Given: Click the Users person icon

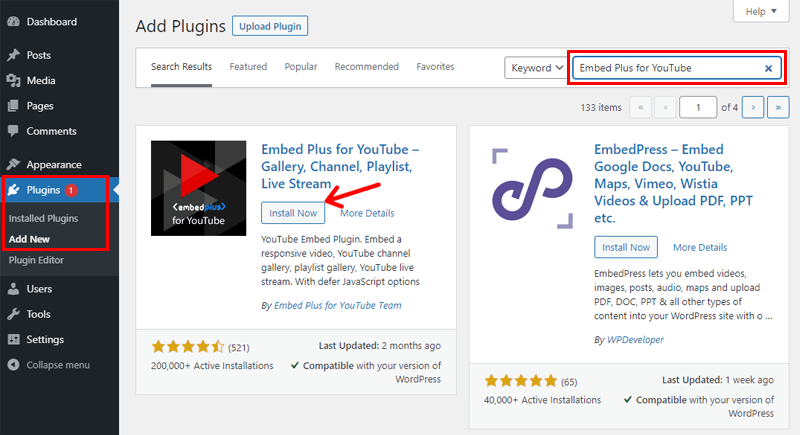Looking at the screenshot, I should pos(14,289).
